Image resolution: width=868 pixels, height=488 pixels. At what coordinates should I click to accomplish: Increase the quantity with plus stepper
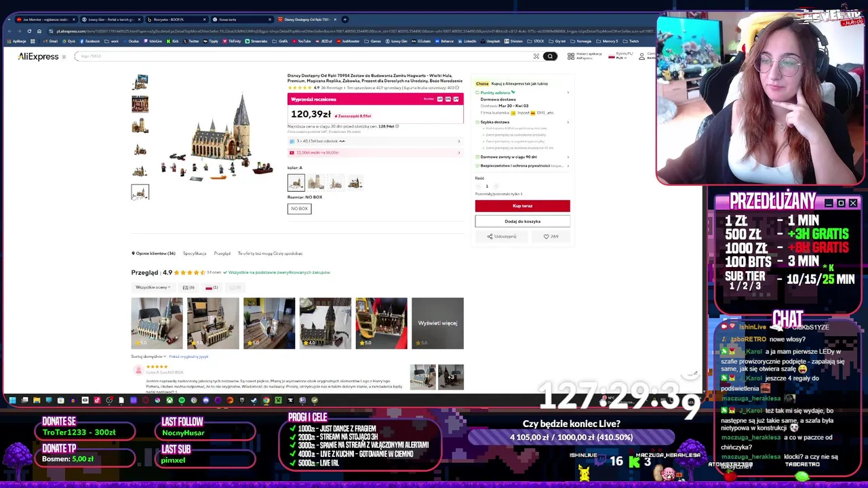496,186
